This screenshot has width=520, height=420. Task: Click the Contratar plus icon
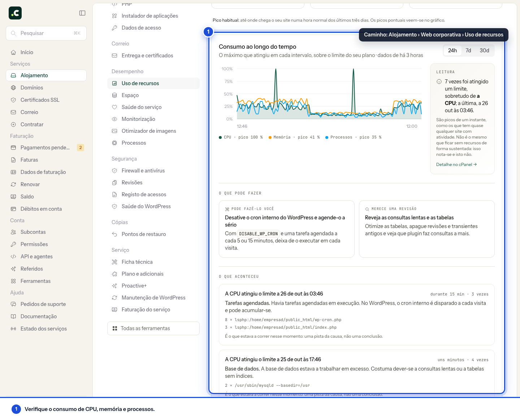pyautogui.click(x=13, y=124)
